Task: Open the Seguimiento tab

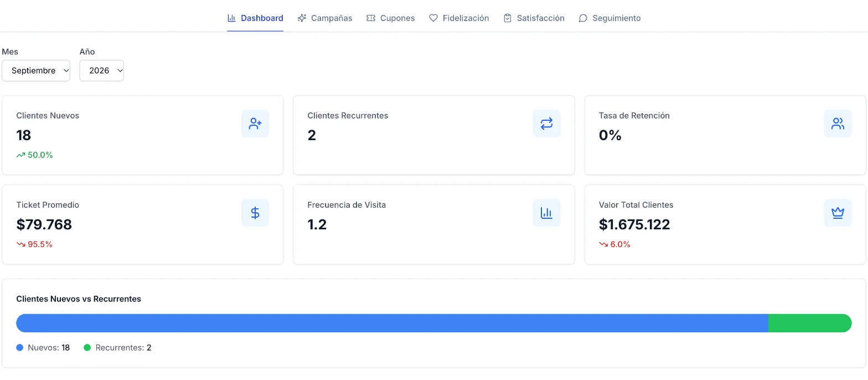Action: [x=609, y=18]
